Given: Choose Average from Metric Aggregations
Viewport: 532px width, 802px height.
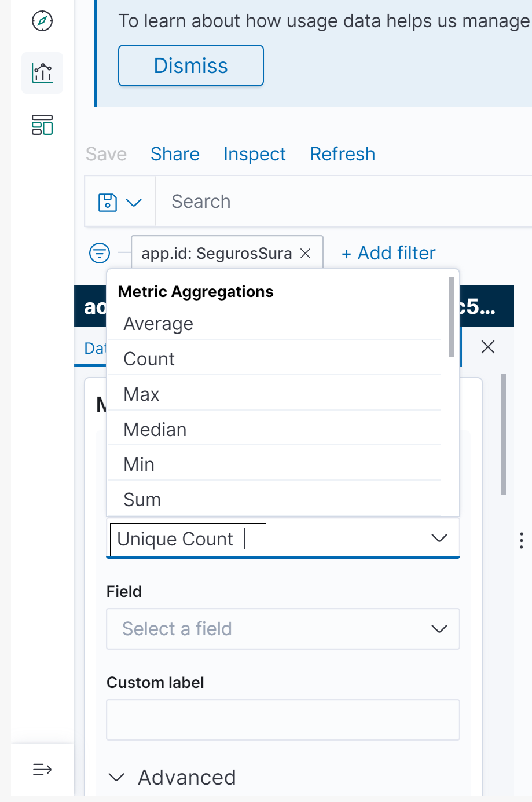Looking at the screenshot, I should click(159, 324).
